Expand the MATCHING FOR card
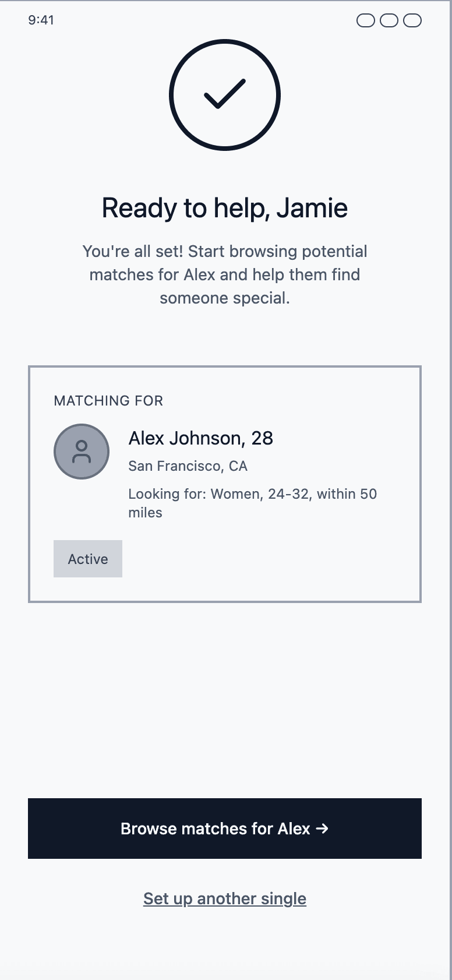The image size is (452, 980). 225,482
